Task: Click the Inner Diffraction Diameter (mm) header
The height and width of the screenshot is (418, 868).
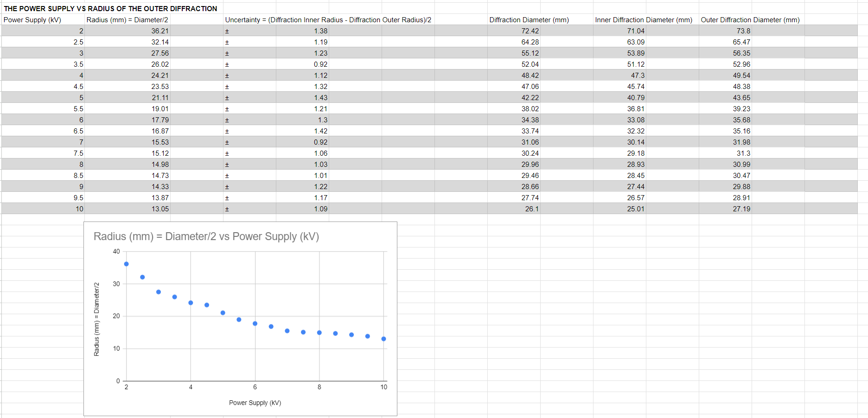Action: 644,19
